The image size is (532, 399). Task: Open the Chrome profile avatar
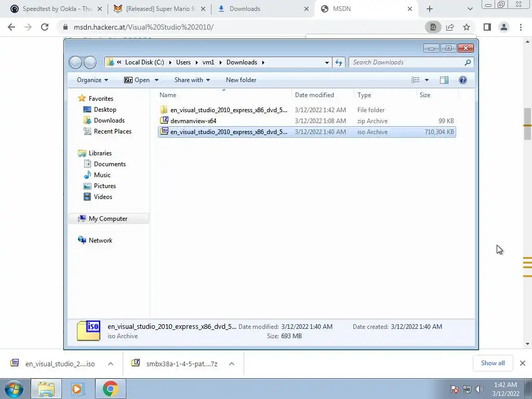pos(504,27)
